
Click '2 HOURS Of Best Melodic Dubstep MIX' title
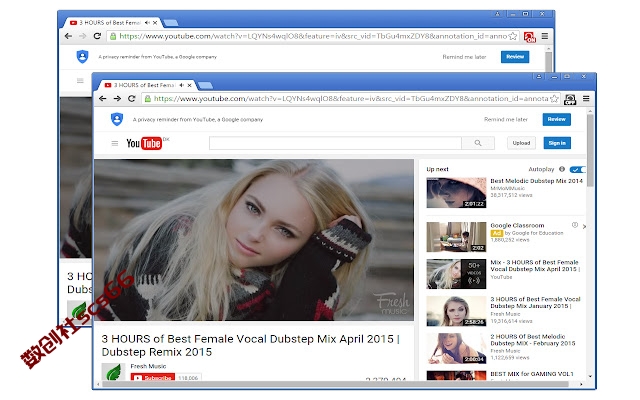tap(533, 340)
